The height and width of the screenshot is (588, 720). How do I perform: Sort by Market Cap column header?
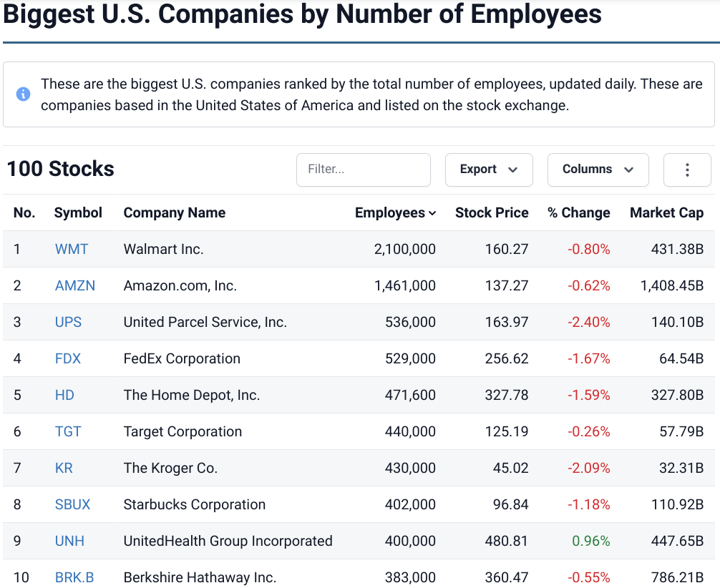[666, 212]
